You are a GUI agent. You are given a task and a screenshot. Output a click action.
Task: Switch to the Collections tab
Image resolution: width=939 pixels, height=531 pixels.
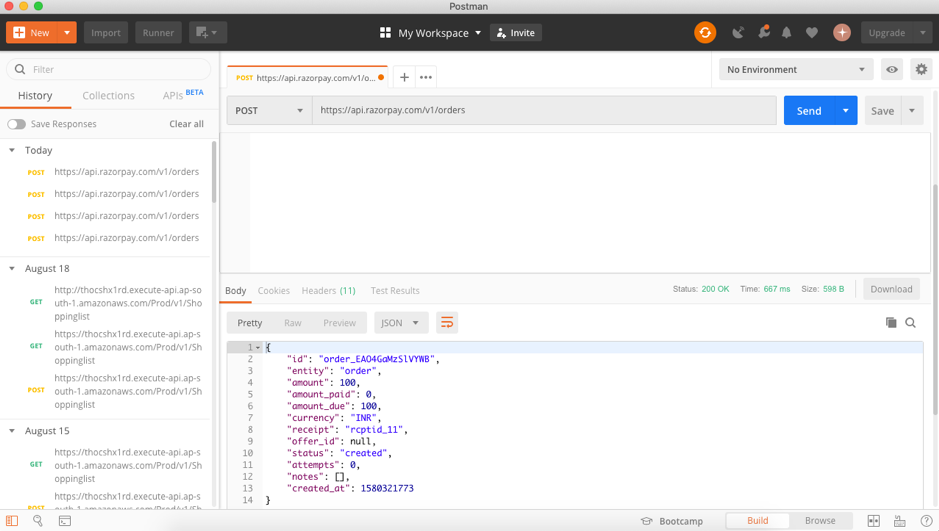point(108,96)
